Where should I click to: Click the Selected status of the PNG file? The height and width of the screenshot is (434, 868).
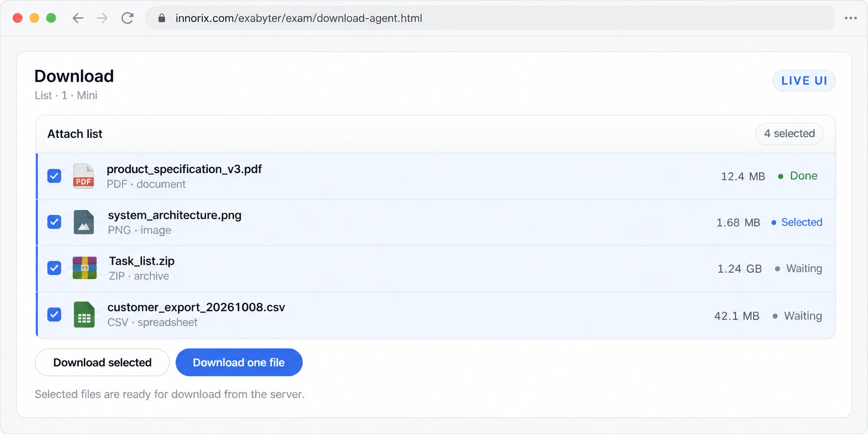pyautogui.click(x=797, y=222)
